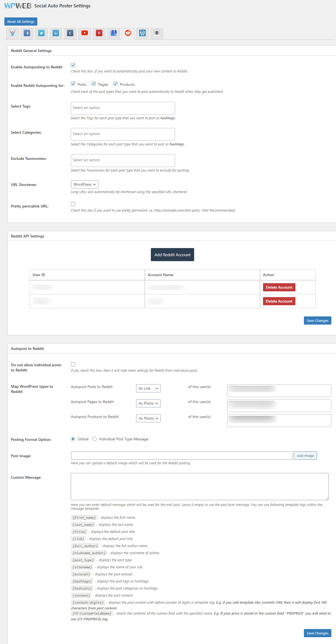Check Do not allow individual posts to Reddit
The width and height of the screenshot is (336, 644).
pyautogui.click(x=73, y=364)
